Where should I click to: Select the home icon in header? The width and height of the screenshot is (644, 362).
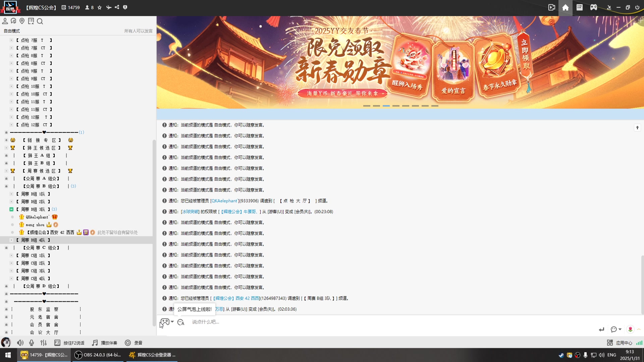pos(566,7)
